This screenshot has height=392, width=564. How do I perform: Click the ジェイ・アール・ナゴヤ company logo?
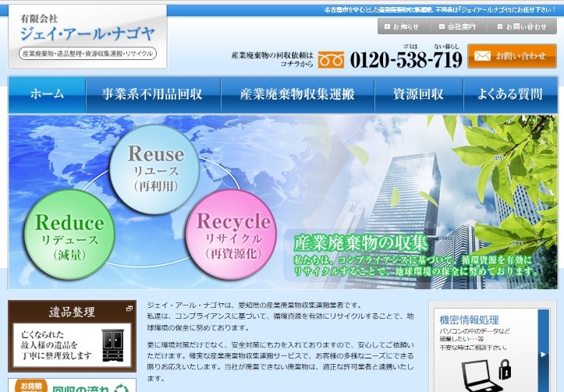pyautogui.click(x=87, y=36)
